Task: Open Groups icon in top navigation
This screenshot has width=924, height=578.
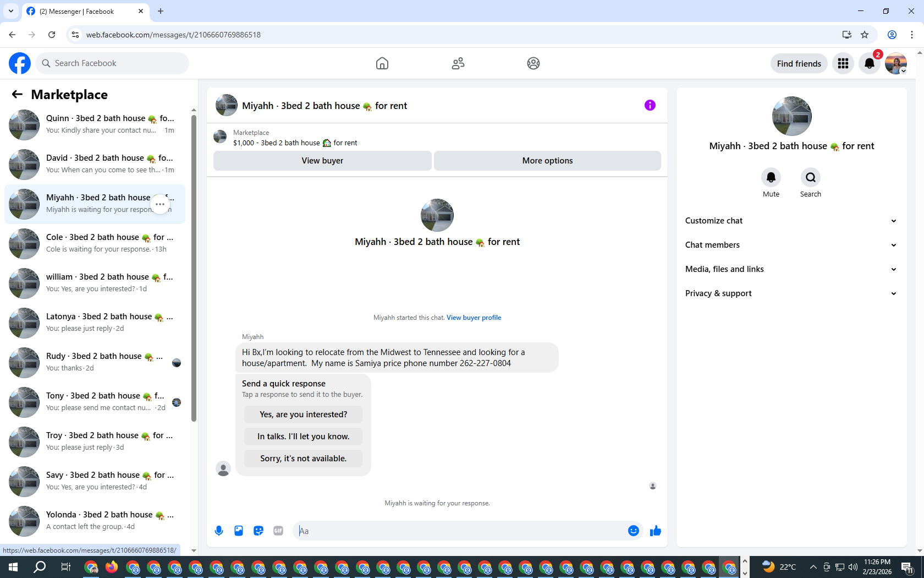Action: point(533,63)
